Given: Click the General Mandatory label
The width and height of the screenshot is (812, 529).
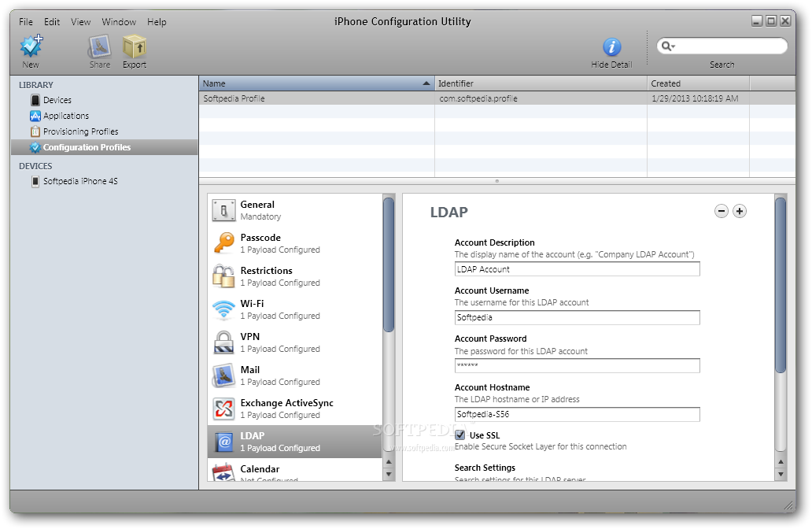Looking at the screenshot, I should pyautogui.click(x=260, y=216).
